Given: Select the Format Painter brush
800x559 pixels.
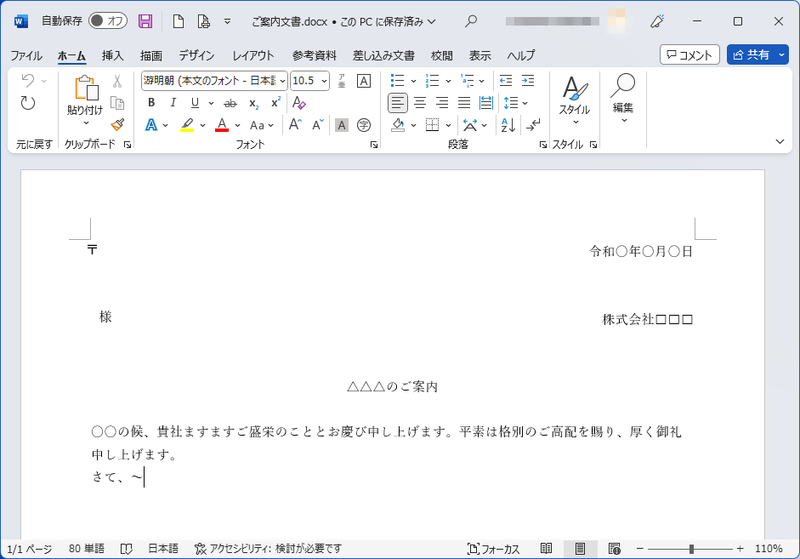Looking at the screenshot, I should tap(117, 124).
